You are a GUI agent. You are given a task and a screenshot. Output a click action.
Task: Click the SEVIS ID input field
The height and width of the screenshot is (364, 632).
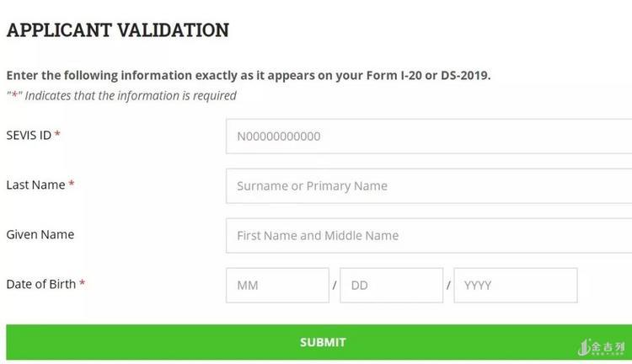click(x=428, y=136)
